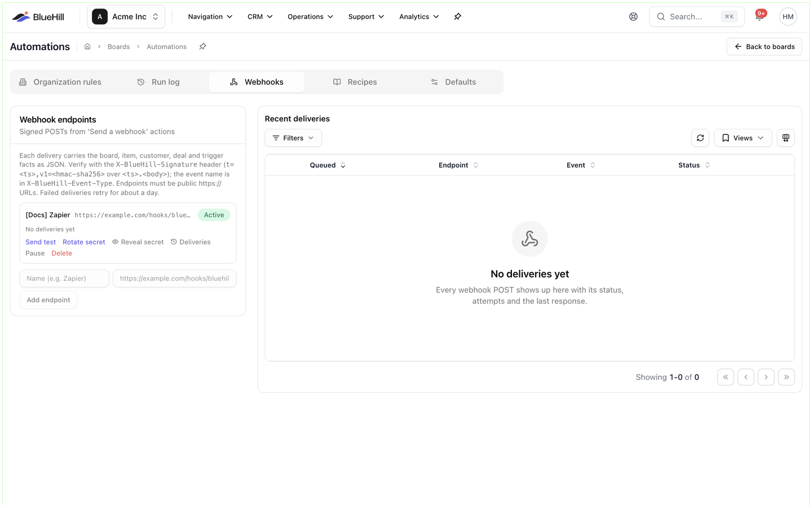Delete the Zapier webhook endpoint
The image size is (812, 508).
point(62,253)
